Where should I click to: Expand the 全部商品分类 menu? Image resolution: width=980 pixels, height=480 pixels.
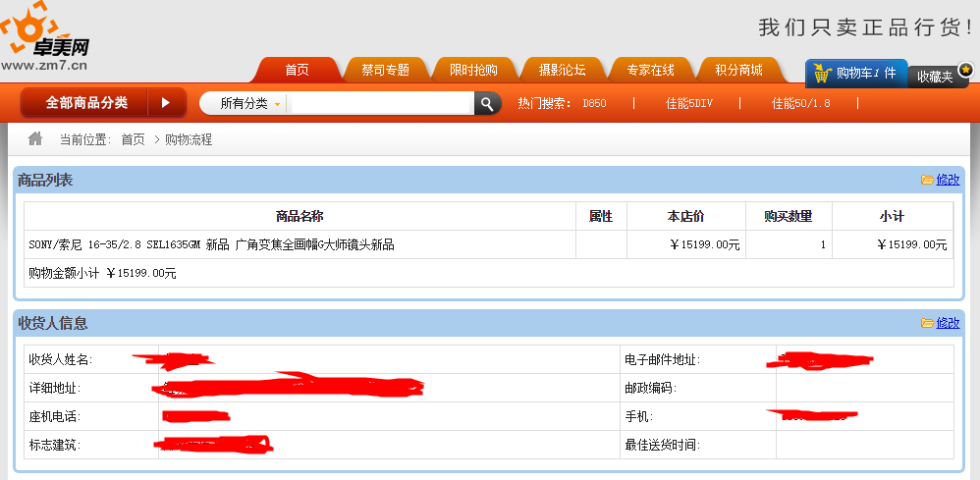86,102
